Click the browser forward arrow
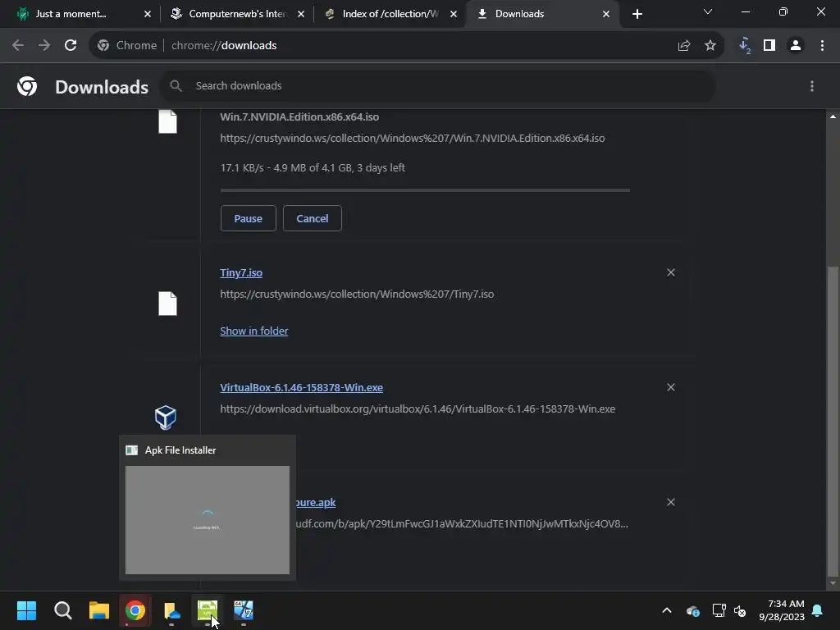The height and width of the screenshot is (630, 840). pyautogui.click(x=44, y=46)
